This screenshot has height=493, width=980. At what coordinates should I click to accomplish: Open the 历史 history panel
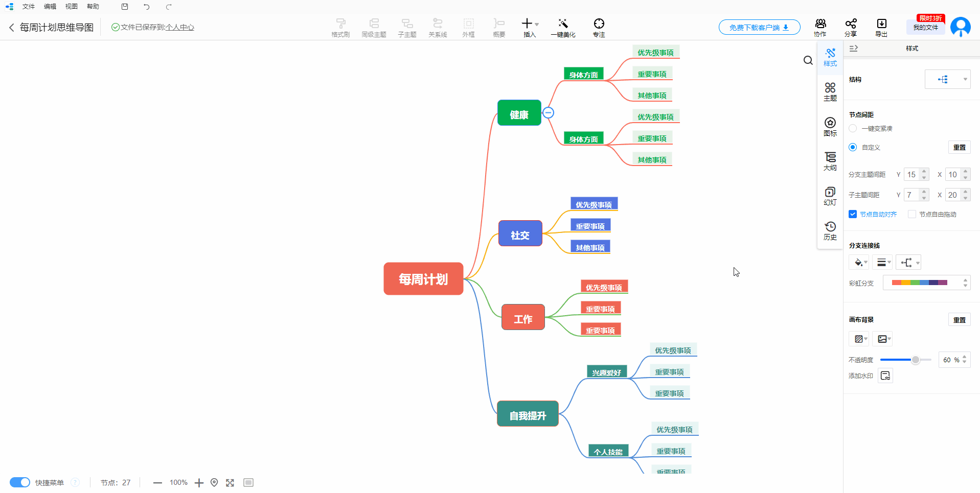click(x=830, y=230)
